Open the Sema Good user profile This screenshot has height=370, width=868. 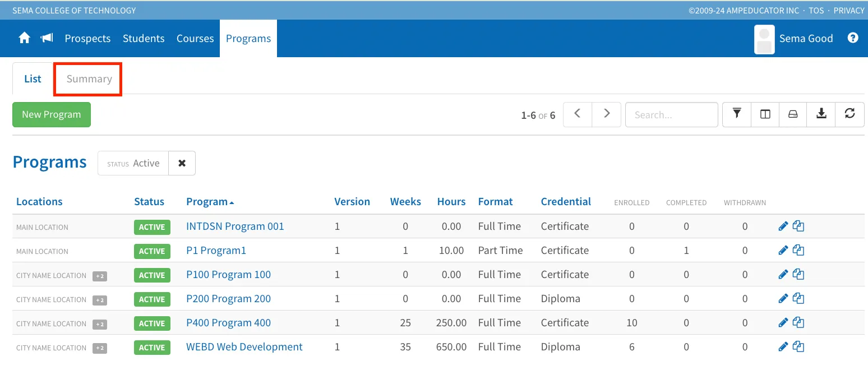tap(794, 38)
